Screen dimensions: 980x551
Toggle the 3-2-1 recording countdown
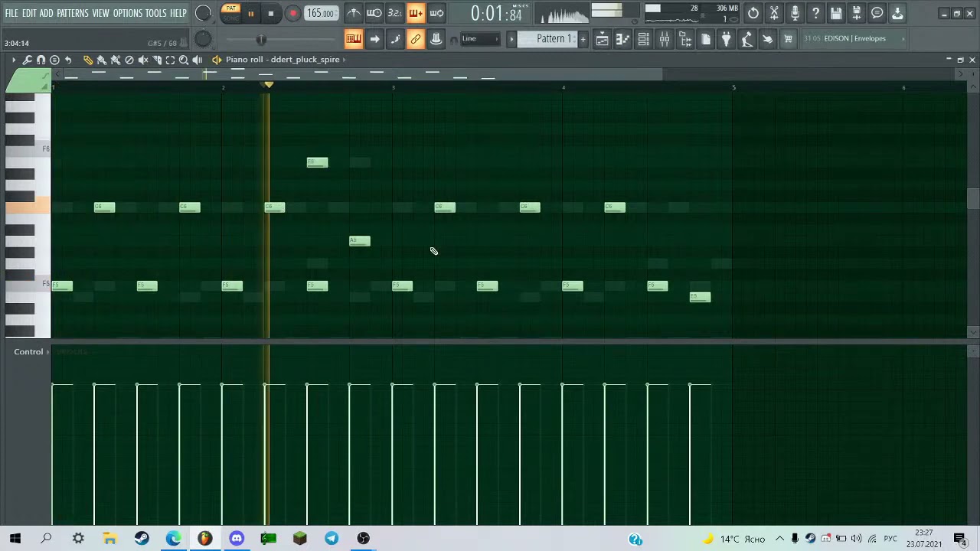395,13
